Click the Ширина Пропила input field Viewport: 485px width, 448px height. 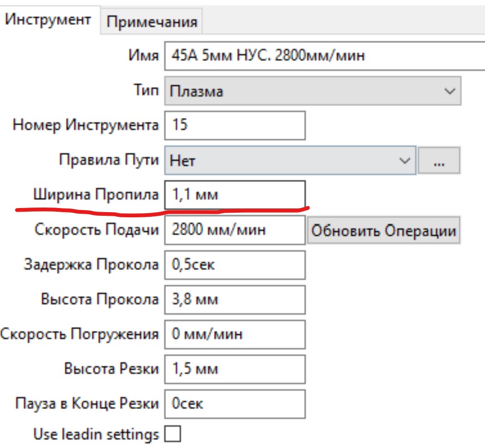pyautogui.click(x=235, y=195)
